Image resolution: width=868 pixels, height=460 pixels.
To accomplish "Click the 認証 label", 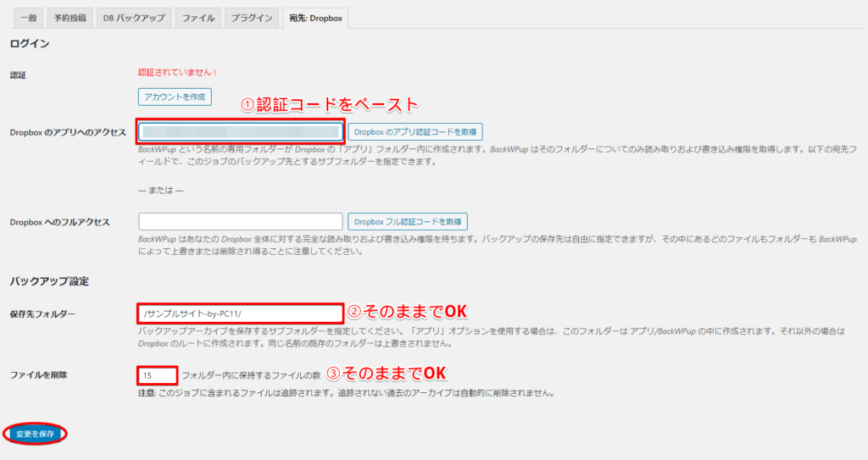I will click(19, 75).
